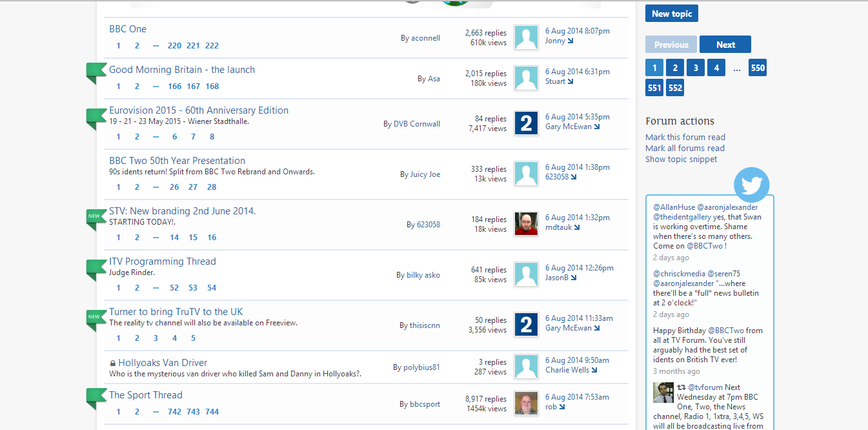View author polybius81's profile
868x430 pixels.
(421, 367)
